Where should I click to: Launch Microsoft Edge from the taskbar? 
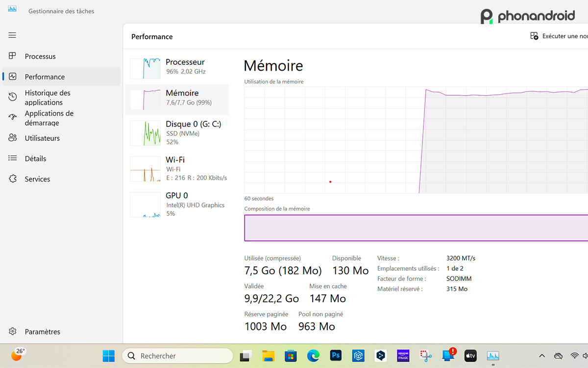click(x=313, y=355)
